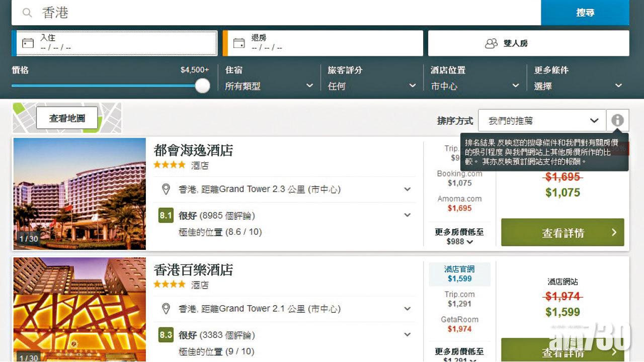The image size is (644, 362).
Task: Open the Booking.com $1,075 price link
Action: 459,178
